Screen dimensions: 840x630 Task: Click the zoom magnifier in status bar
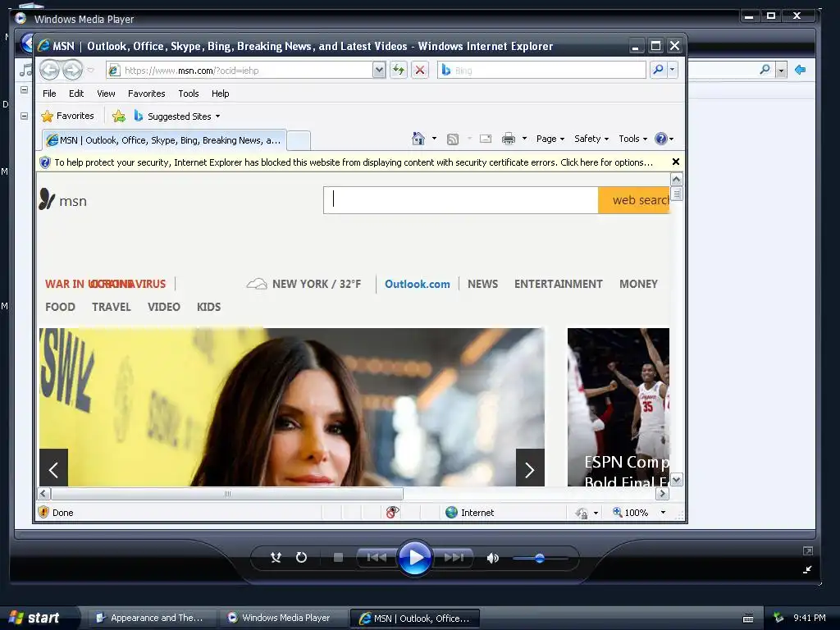[617, 512]
